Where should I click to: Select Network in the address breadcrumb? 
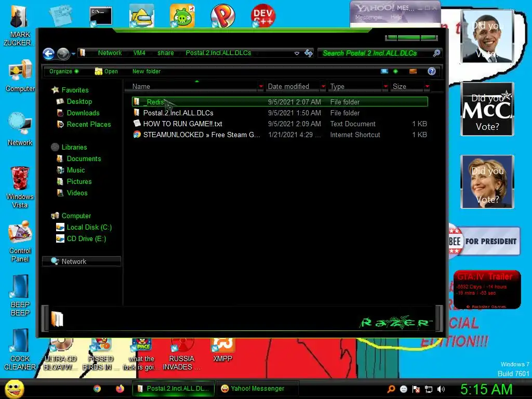pyautogui.click(x=110, y=53)
